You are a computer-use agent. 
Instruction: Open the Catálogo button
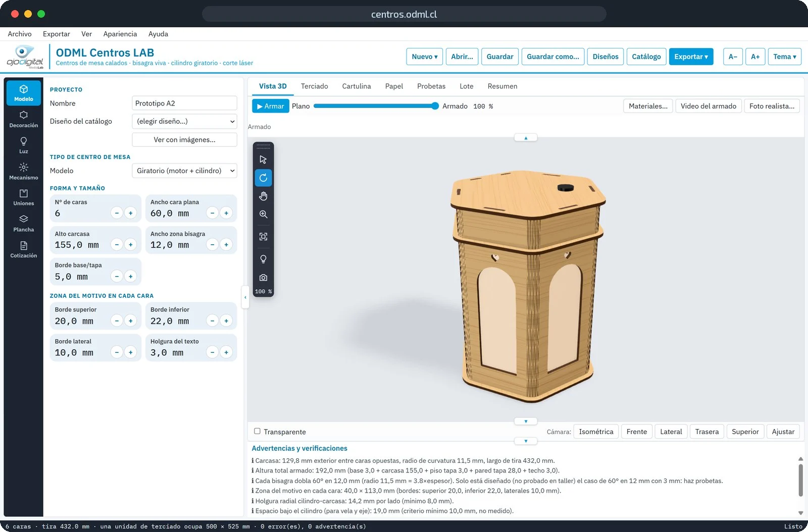coord(646,57)
